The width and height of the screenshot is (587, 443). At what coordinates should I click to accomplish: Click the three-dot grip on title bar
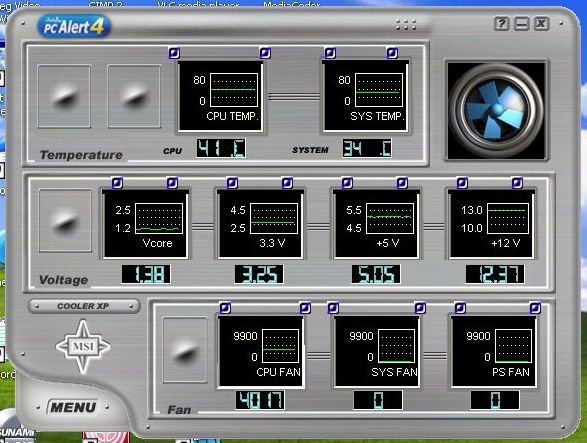pos(406,25)
